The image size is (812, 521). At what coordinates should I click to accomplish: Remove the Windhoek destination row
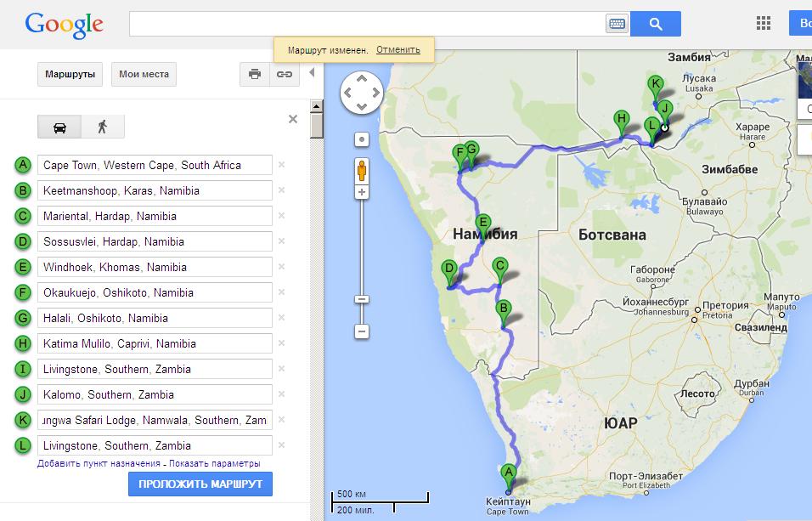click(282, 267)
